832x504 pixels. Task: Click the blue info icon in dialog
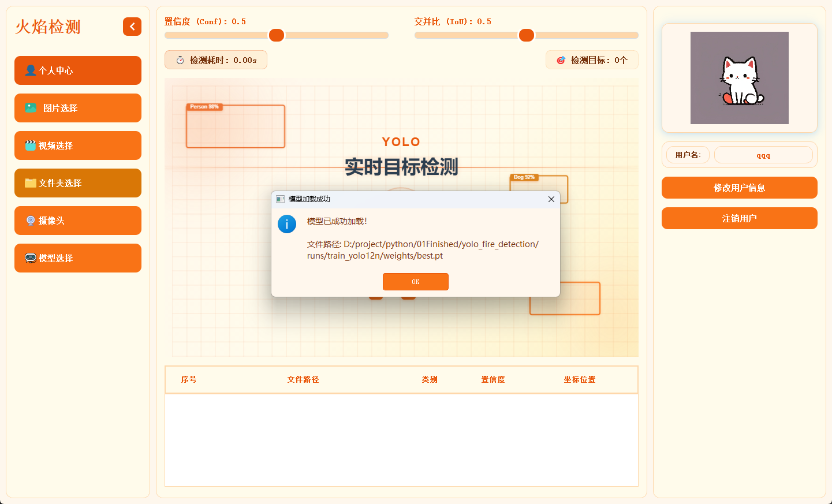pos(287,224)
